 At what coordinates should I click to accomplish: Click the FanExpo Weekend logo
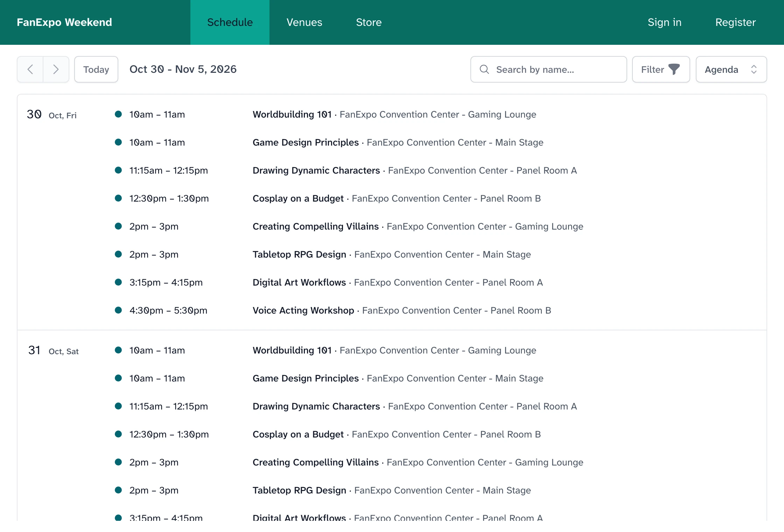[64, 22]
